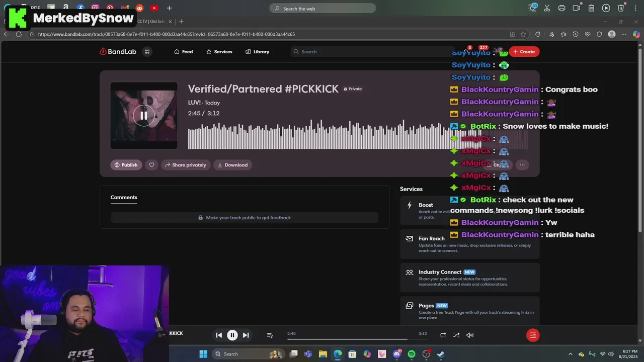This screenshot has width=644, height=362.
Task: Click Share privately button
Action: [x=185, y=165]
